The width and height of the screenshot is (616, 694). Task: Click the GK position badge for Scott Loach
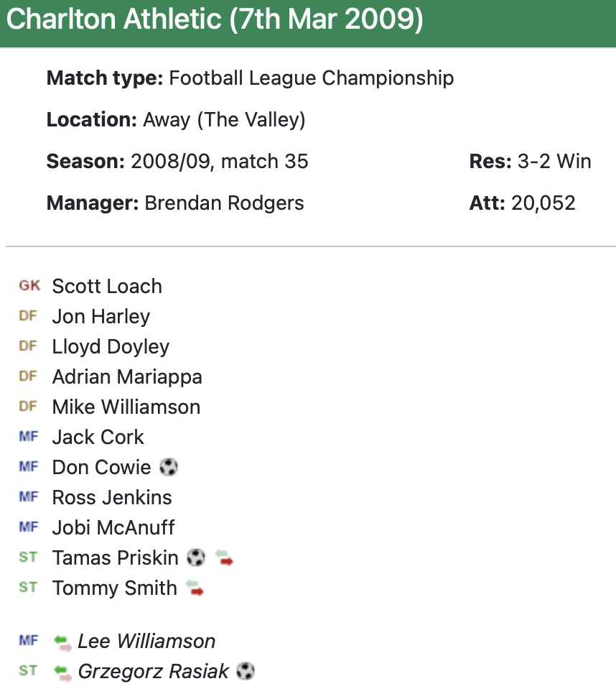pyautogui.click(x=29, y=286)
